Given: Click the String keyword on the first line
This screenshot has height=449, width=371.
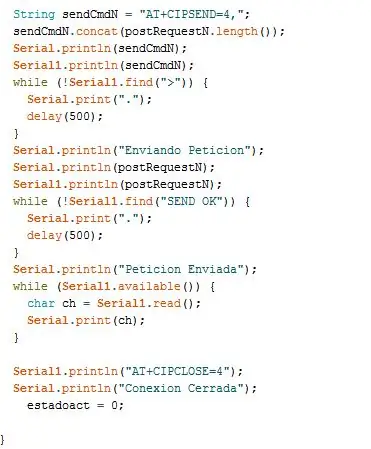Looking at the screenshot, I should (34, 14).
